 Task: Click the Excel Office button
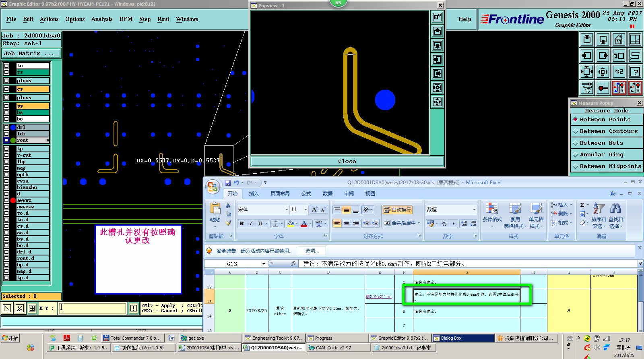(213, 187)
